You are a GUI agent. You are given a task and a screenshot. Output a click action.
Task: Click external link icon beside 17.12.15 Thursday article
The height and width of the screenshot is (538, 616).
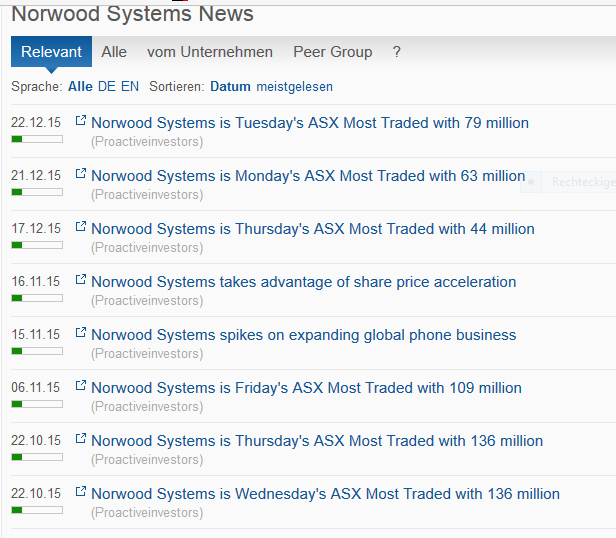pos(81,228)
